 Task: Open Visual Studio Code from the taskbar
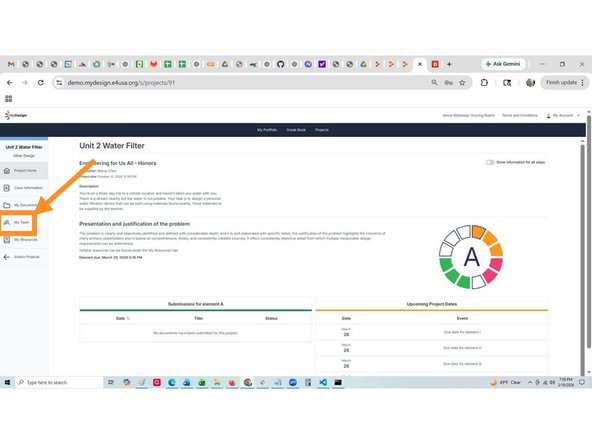coord(323,382)
